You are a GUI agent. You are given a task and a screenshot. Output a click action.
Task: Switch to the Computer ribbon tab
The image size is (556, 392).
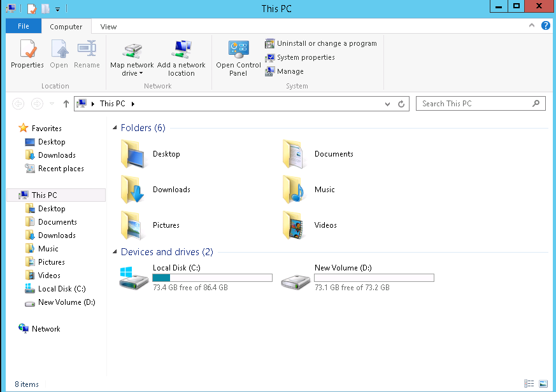tap(66, 27)
